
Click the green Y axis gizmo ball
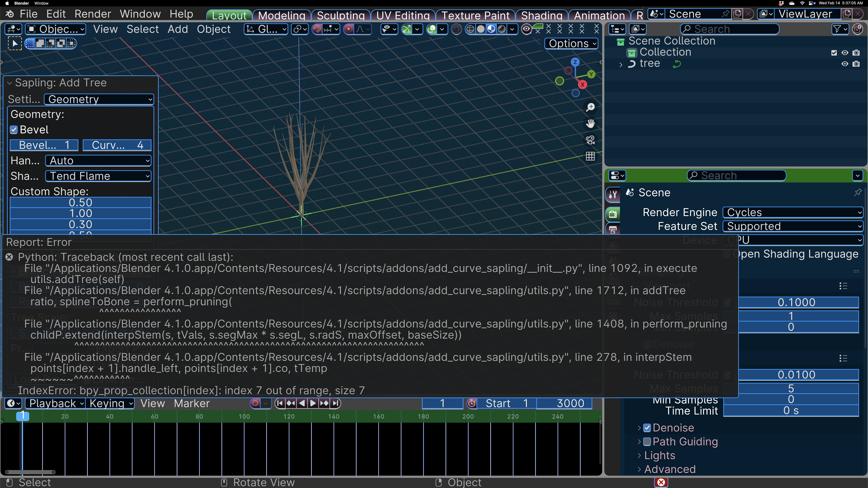(x=591, y=74)
